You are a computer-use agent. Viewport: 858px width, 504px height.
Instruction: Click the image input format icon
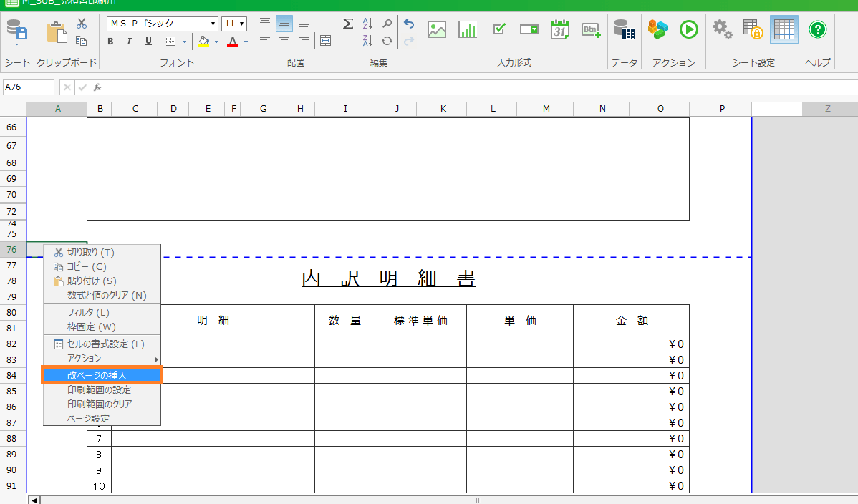click(x=437, y=29)
